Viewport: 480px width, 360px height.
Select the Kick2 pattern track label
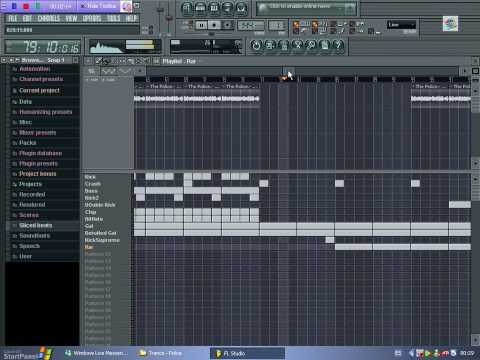click(92, 198)
